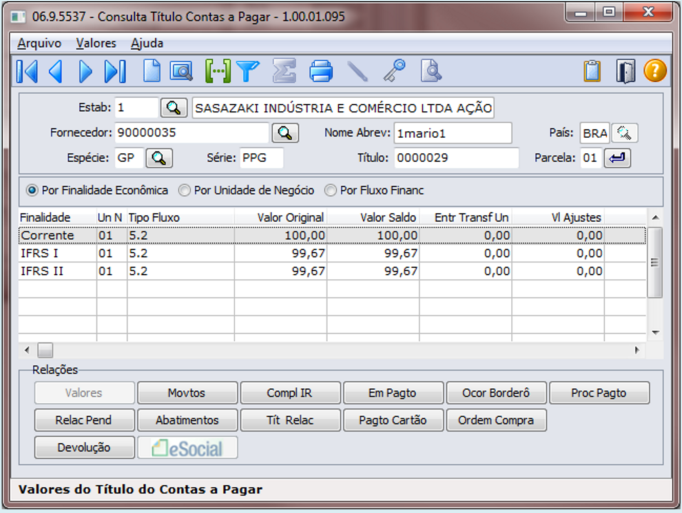Click the País input field
Viewport: 682px width, 513px height.
595,133
